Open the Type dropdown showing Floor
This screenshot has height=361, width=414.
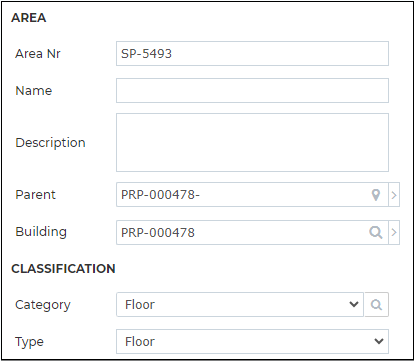252,341
